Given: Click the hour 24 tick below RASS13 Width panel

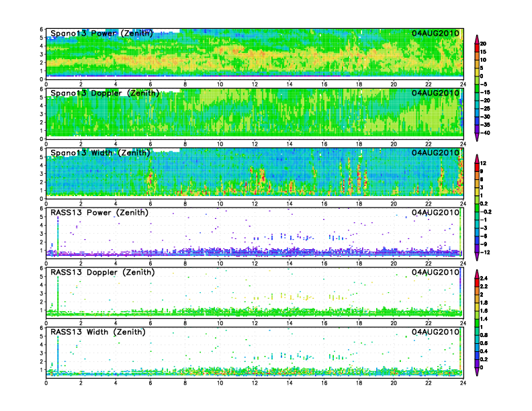Looking at the screenshot, I should click(x=463, y=383).
